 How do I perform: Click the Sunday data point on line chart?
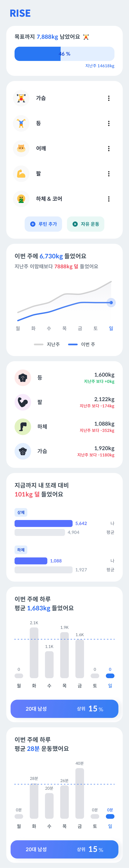[x=111, y=303]
